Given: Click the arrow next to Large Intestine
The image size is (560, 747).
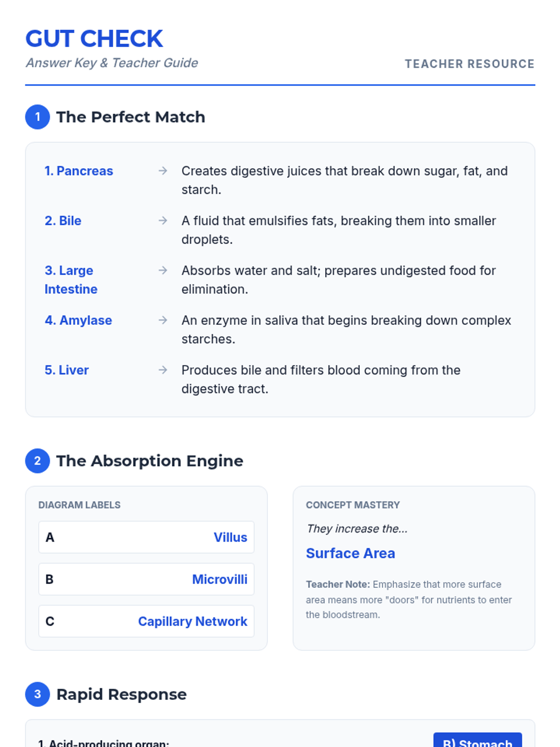Looking at the screenshot, I should tap(163, 270).
